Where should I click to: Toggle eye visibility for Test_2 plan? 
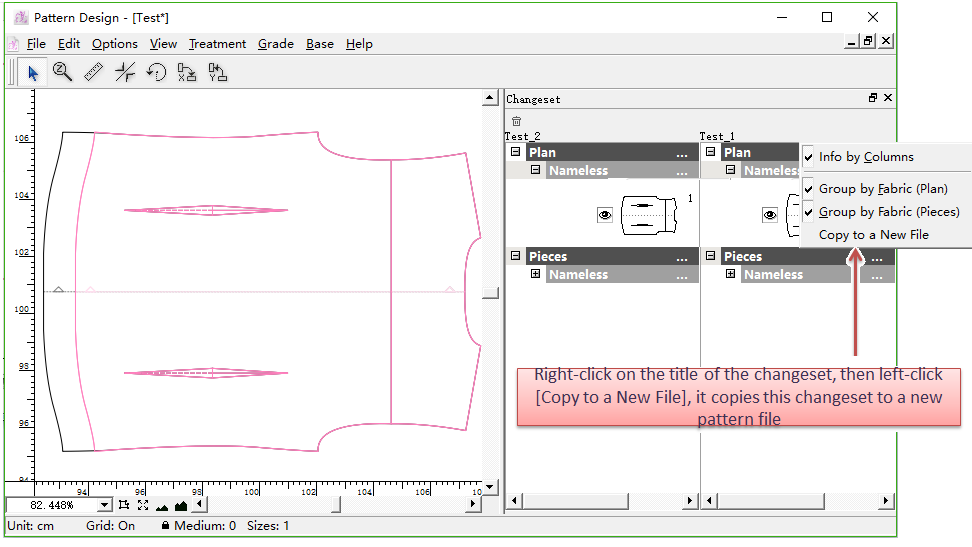coord(605,215)
